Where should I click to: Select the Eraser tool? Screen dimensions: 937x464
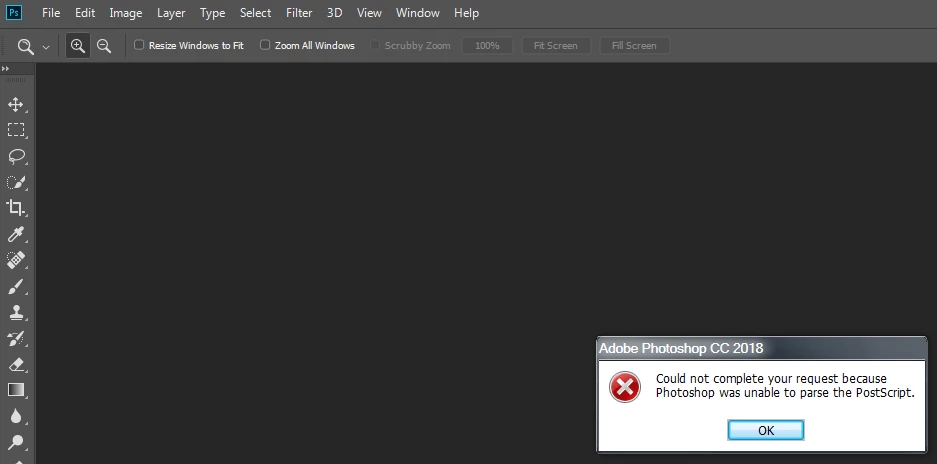coord(15,364)
